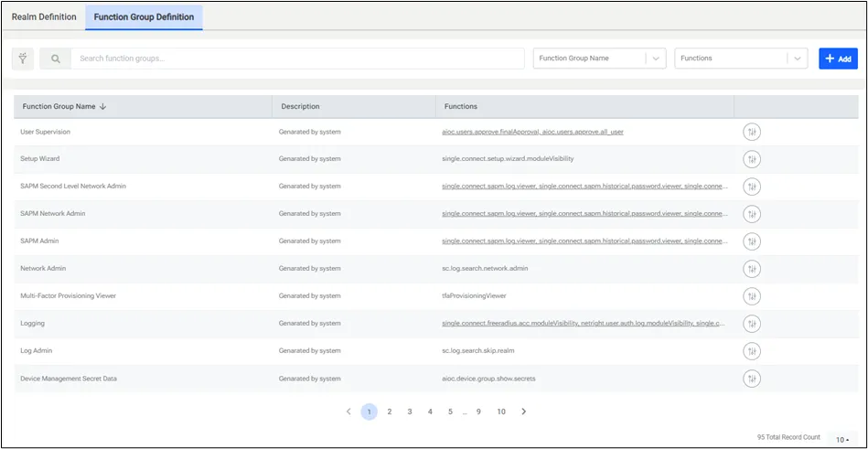
Task: Open settings icon for Multi-Factor Provisioning Viewer
Action: [x=751, y=296]
